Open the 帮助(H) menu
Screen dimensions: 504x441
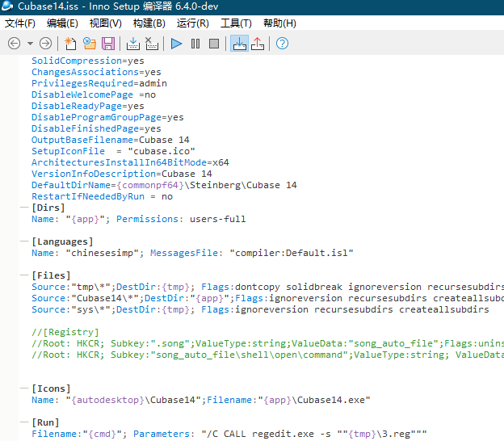pos(279,23)
